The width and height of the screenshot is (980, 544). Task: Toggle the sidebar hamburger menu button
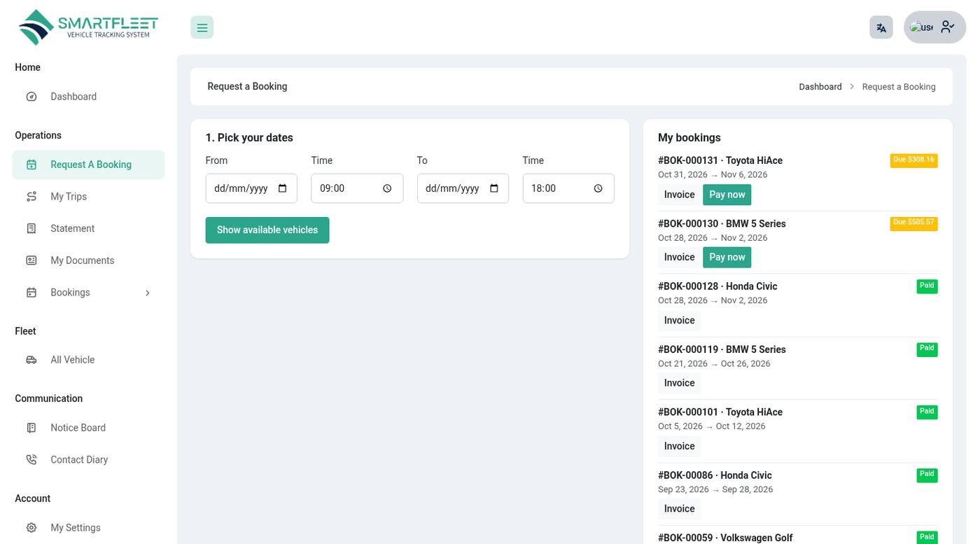[x=202, y=27]
